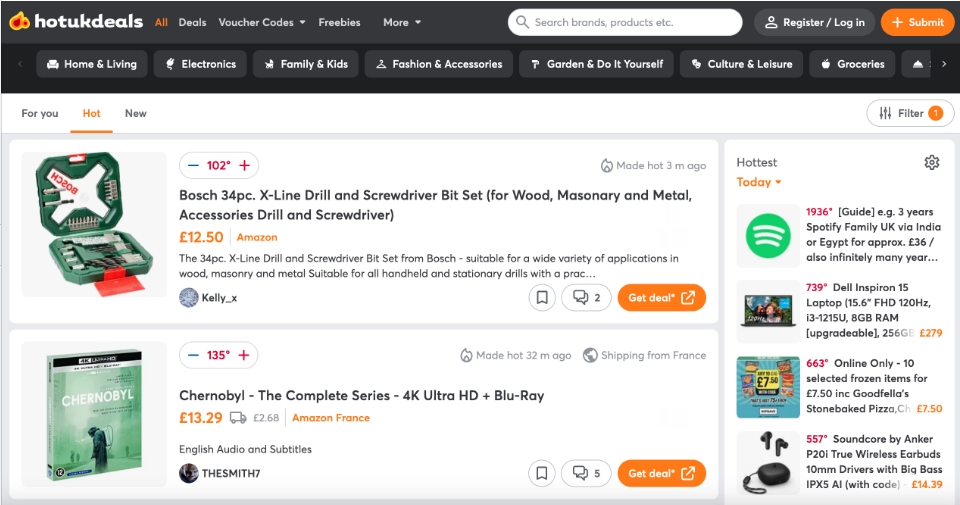Open THESMITH7's profile name

(231, 473)
